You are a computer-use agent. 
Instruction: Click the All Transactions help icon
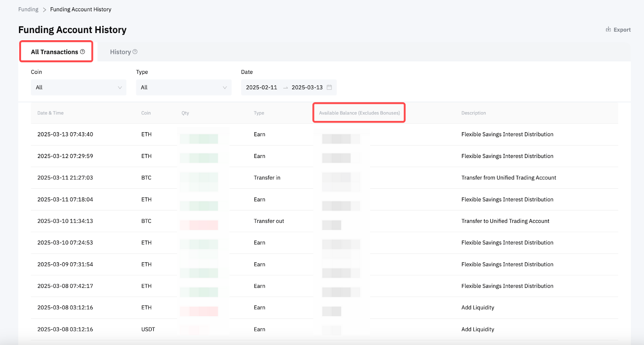[83, 52]
